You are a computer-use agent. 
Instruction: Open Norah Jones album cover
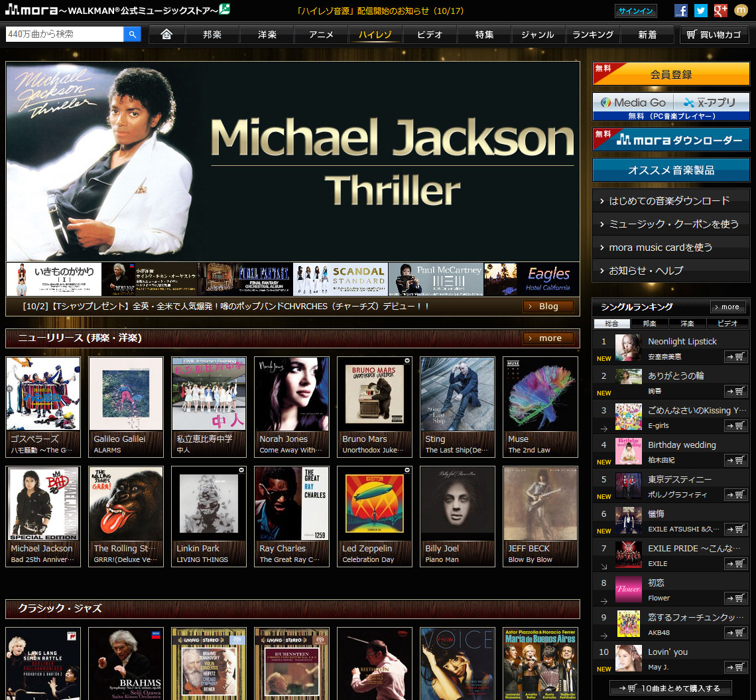pyautogui.click(x=292, y=395)
